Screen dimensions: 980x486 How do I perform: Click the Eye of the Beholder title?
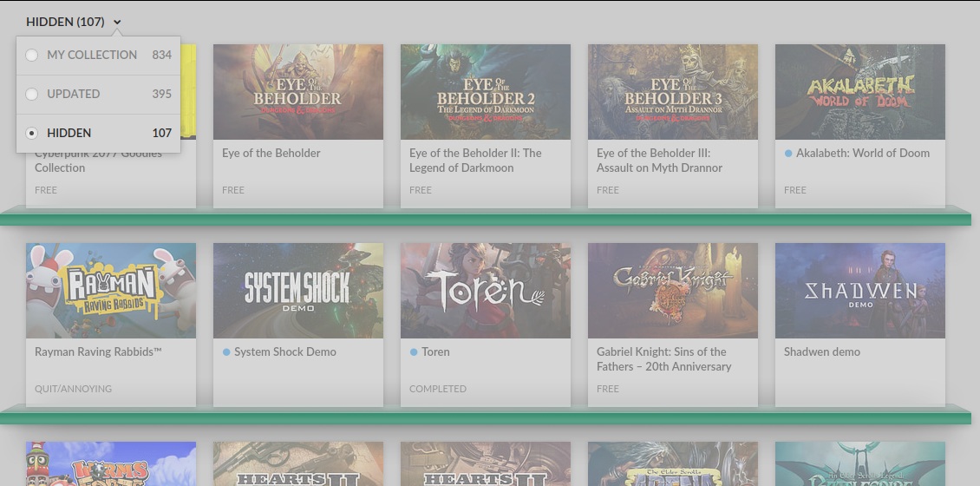tap(271, 154)
